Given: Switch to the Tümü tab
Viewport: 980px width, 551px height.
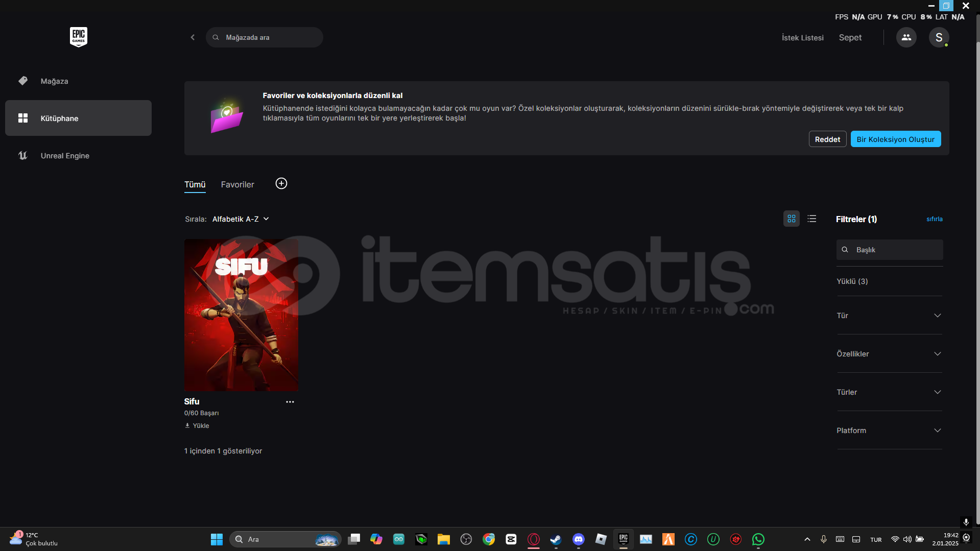Looking at the screenshot, I should coord(195,184).
